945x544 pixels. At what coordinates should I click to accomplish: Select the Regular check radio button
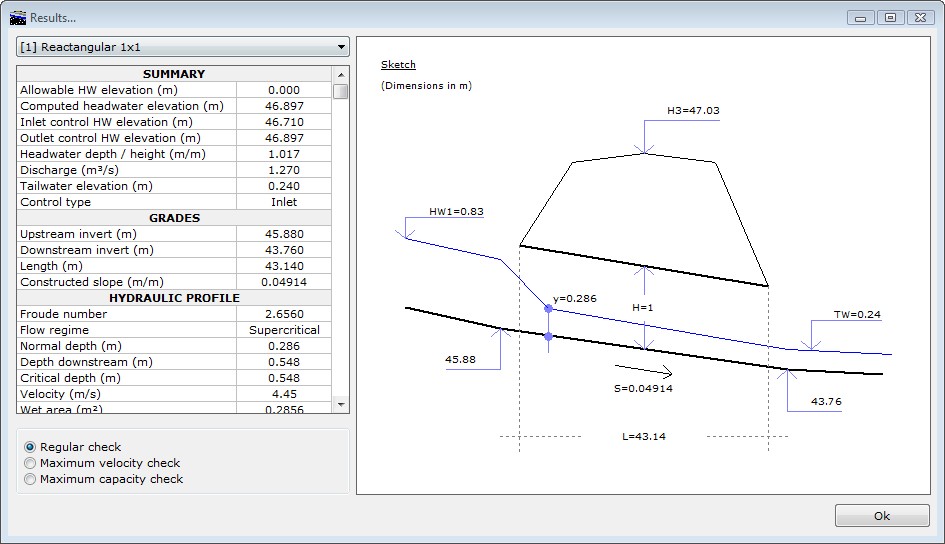point(30,447)
